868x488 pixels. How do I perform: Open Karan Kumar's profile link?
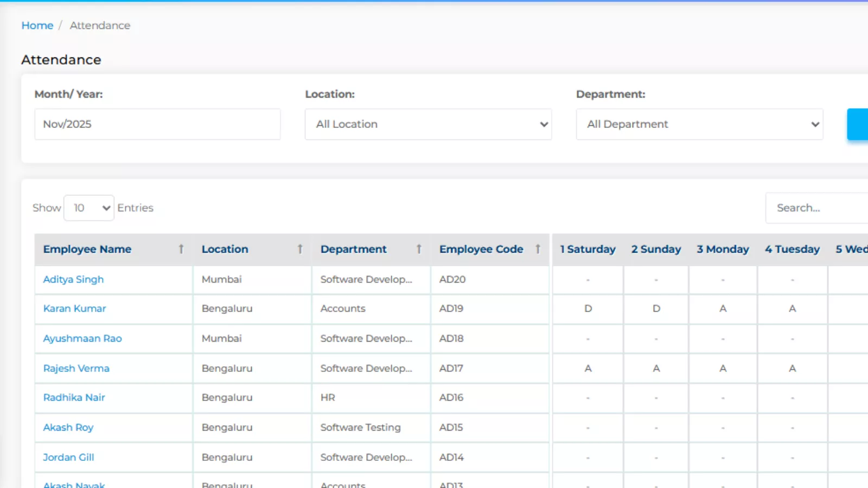(x=74, y=309)
